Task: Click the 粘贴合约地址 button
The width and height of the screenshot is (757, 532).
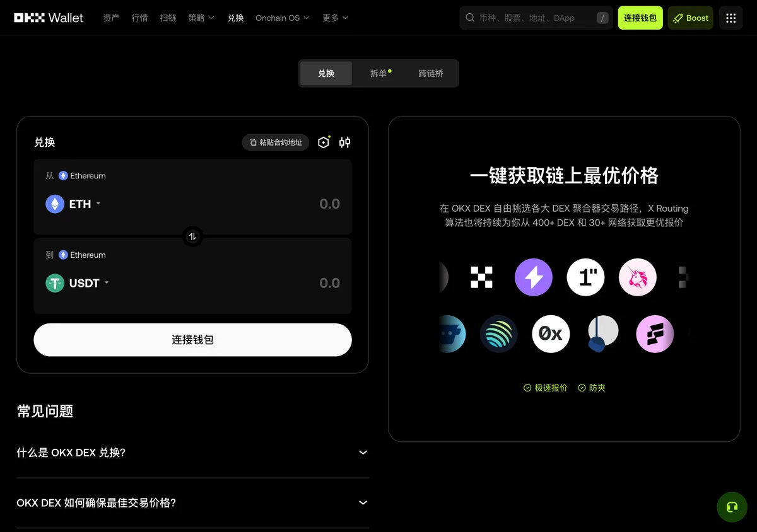Action: coord(276,142)
